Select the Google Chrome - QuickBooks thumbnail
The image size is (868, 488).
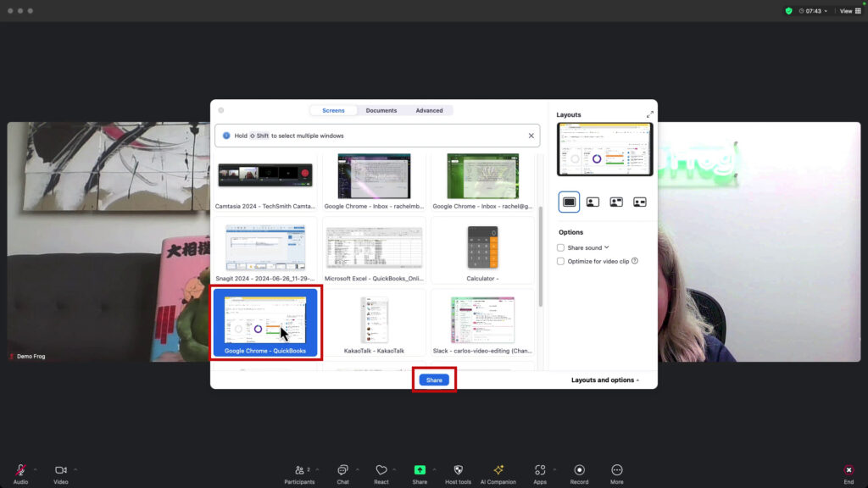pyautogui.click(x=266, y=322)
